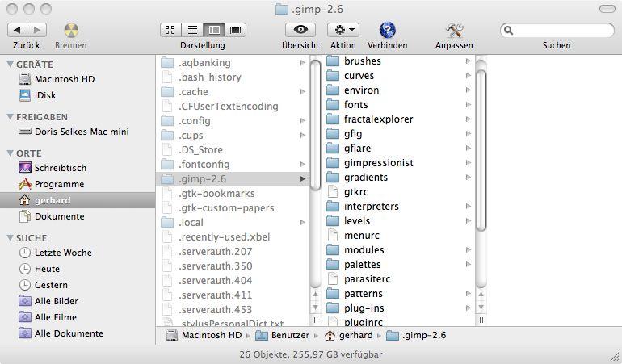Open Alle Filme smart folder
The width and height of the screenshot is (622, 364).
point(48,317)
